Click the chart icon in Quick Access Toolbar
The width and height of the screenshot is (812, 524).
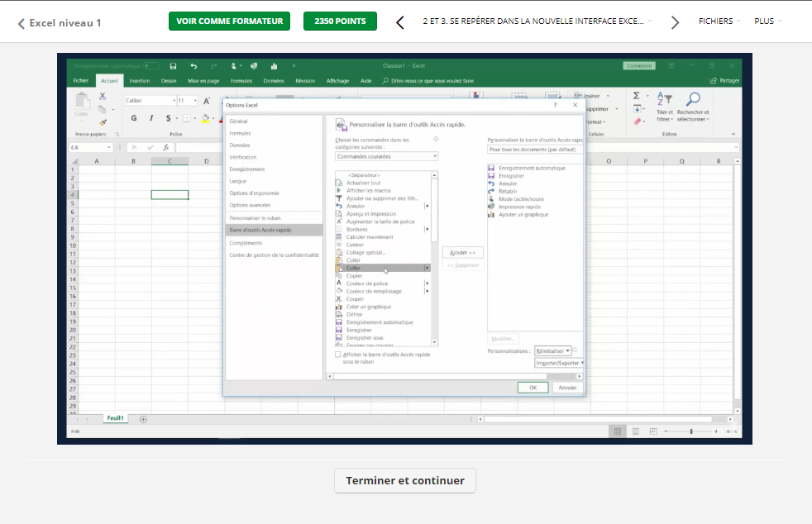click(274, 66)
